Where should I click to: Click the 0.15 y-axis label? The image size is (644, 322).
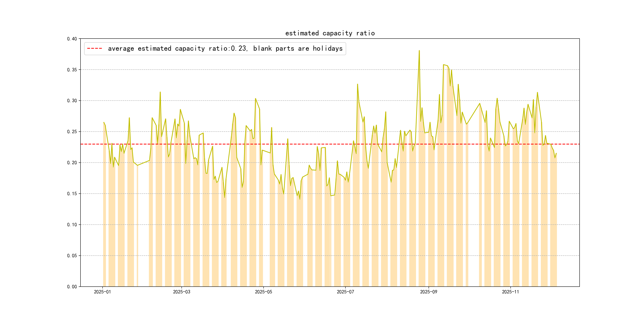click(x=72, y=194)
